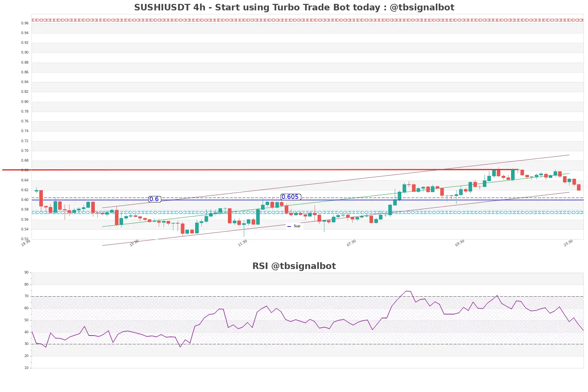
Task: Click the 0.74 price axis label
Action: click(x=25, y=131)
